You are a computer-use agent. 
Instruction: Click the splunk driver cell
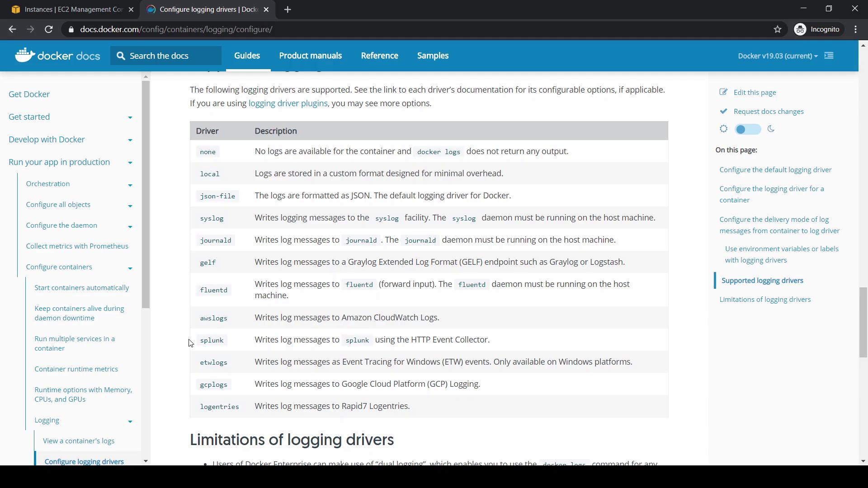[212, 340]
